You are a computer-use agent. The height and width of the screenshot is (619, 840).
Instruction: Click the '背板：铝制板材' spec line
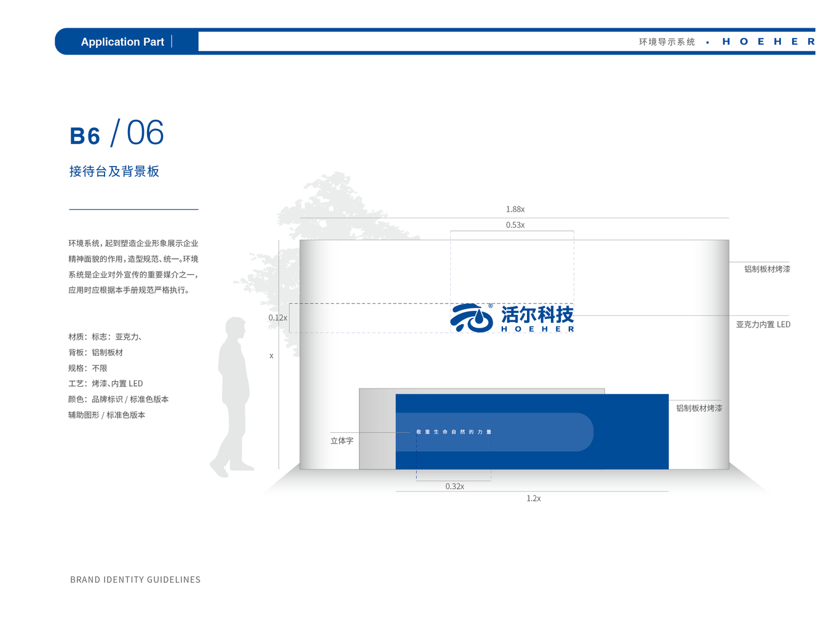pyautogui.click(x=95, y=353)
